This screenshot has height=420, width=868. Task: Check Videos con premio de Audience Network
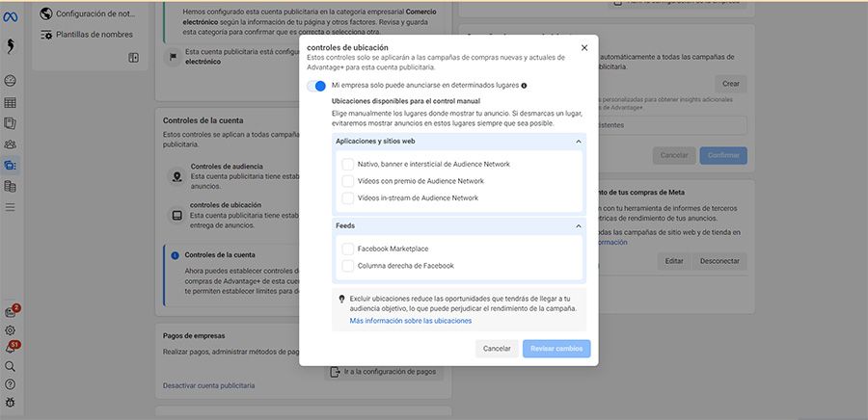(347, 181)
